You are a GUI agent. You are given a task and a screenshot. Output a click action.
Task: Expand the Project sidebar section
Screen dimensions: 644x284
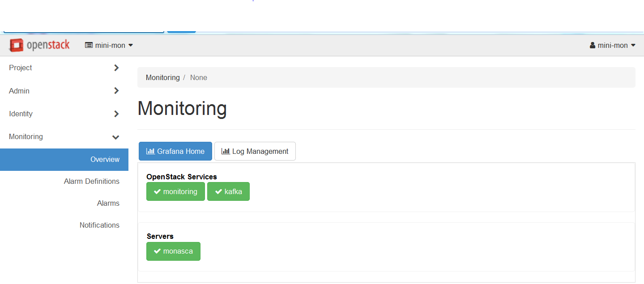click(64, 68)
